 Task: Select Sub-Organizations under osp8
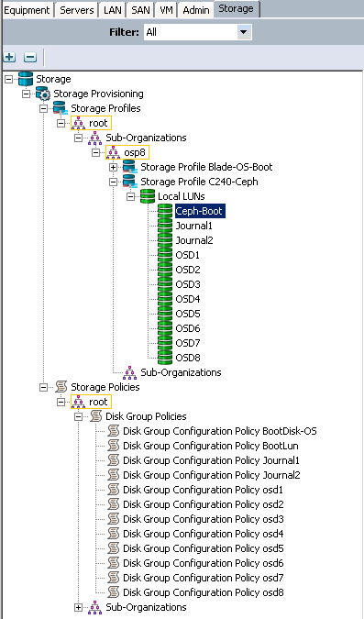click(181, 372)
